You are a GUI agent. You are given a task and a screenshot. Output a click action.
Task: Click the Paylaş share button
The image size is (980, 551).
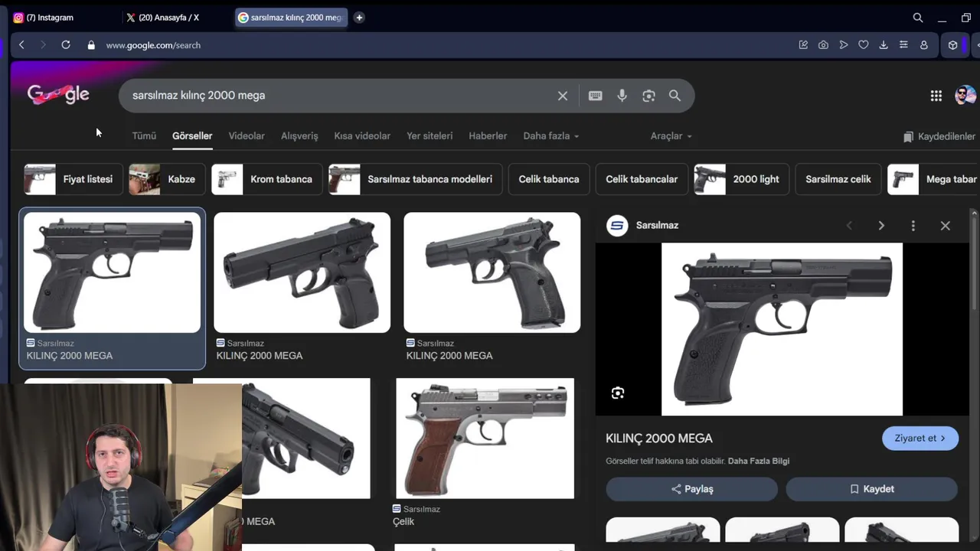click(x=692, y=489)
